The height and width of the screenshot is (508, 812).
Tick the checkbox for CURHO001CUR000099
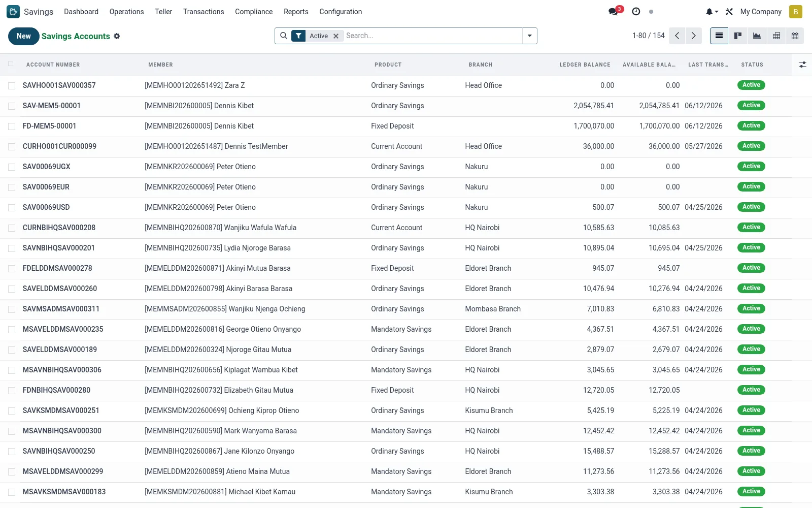[x=12, y=147]
